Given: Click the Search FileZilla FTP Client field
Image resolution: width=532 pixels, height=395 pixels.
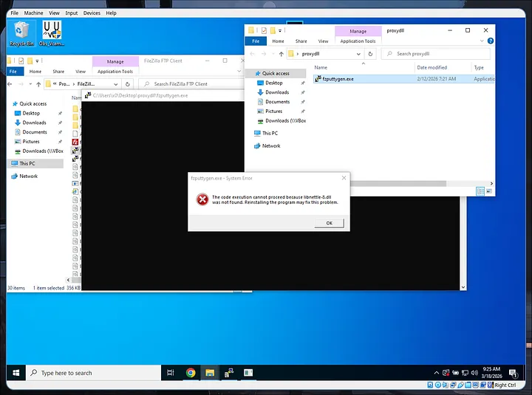Looking at the screenshot, I should tap(191, 84).
